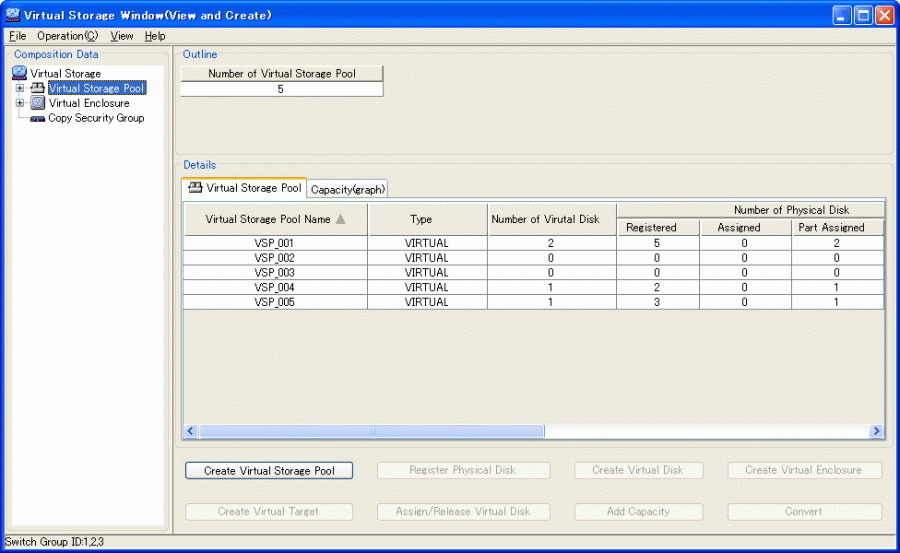Click the table's horizontal scrollbar thumb
The width and height of the screenshot is (900, 553).
370,431
